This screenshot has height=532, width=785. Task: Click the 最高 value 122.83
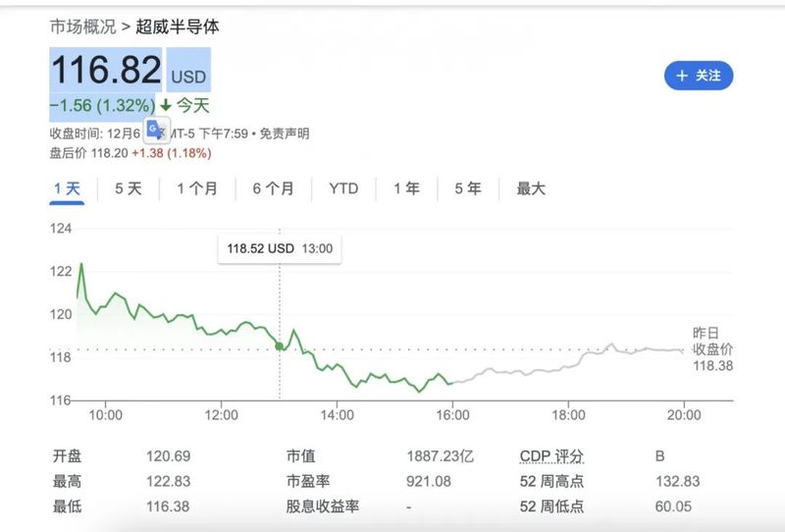[x=168, y=481]
